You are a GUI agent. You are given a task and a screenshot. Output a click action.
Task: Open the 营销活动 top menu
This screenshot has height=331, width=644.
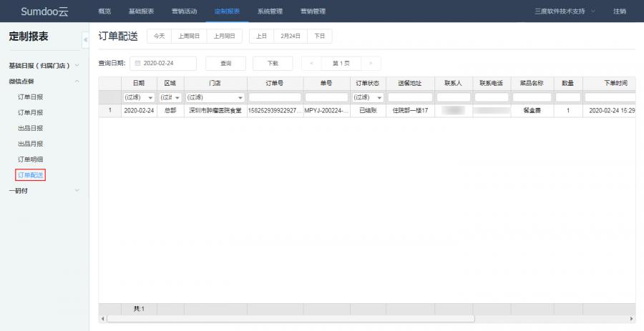pos(184,11)
